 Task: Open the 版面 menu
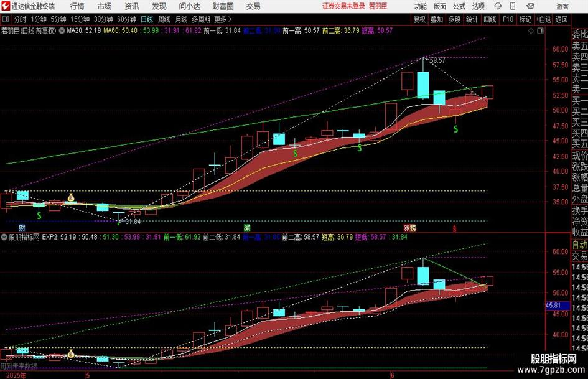point(440,6)
